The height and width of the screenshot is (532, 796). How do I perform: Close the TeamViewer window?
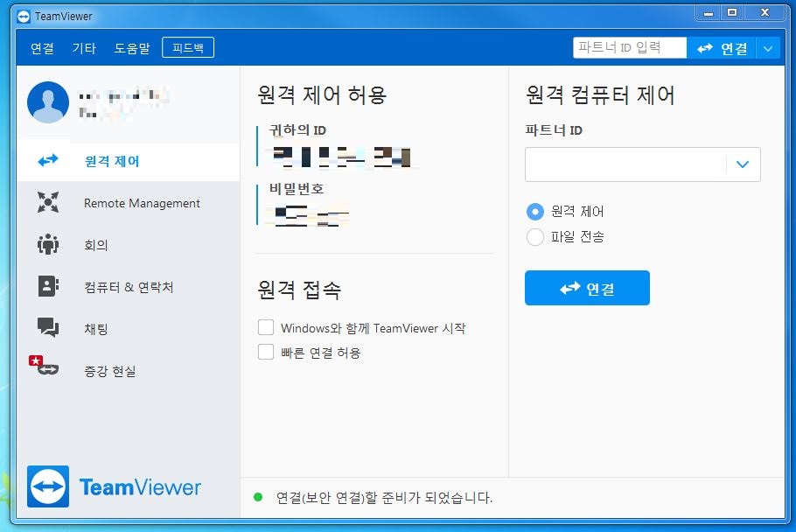click(765, 13)
